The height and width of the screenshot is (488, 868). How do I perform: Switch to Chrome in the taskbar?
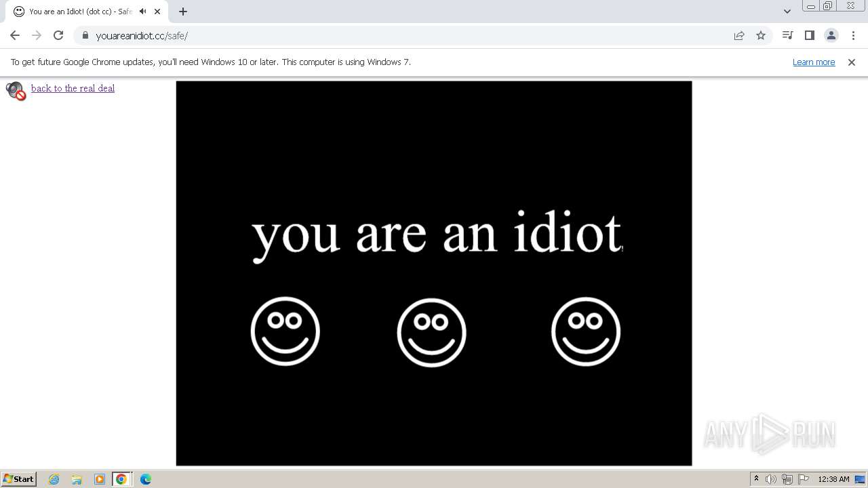tap(121, 479)
